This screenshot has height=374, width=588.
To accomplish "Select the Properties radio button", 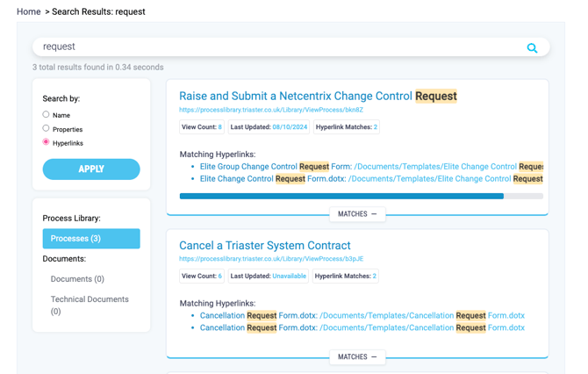I will click(47, 128).
